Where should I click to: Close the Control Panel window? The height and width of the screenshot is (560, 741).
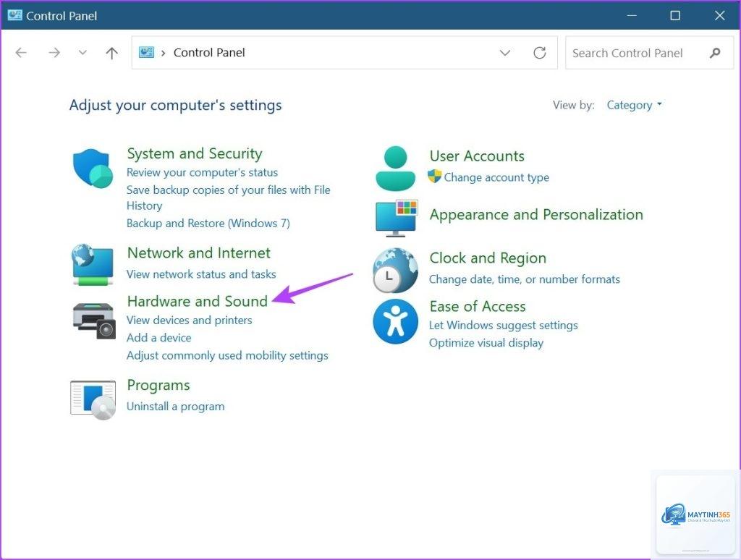719,15
